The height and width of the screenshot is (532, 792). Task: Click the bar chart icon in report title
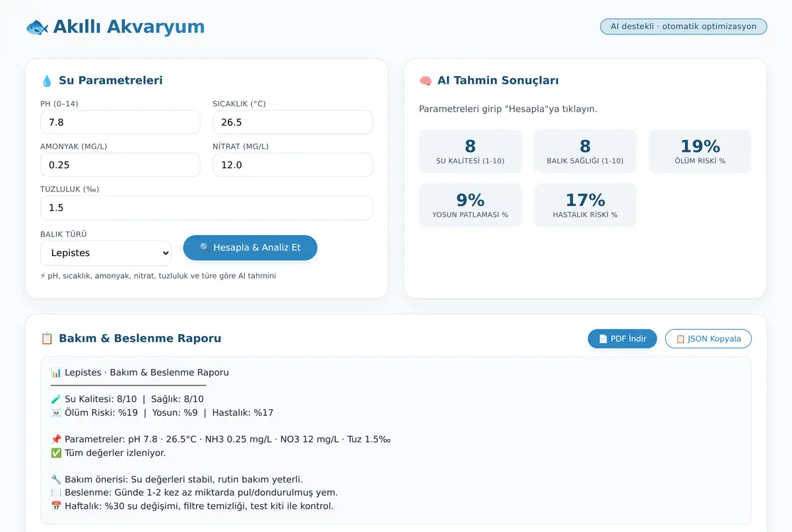[56, 372]
